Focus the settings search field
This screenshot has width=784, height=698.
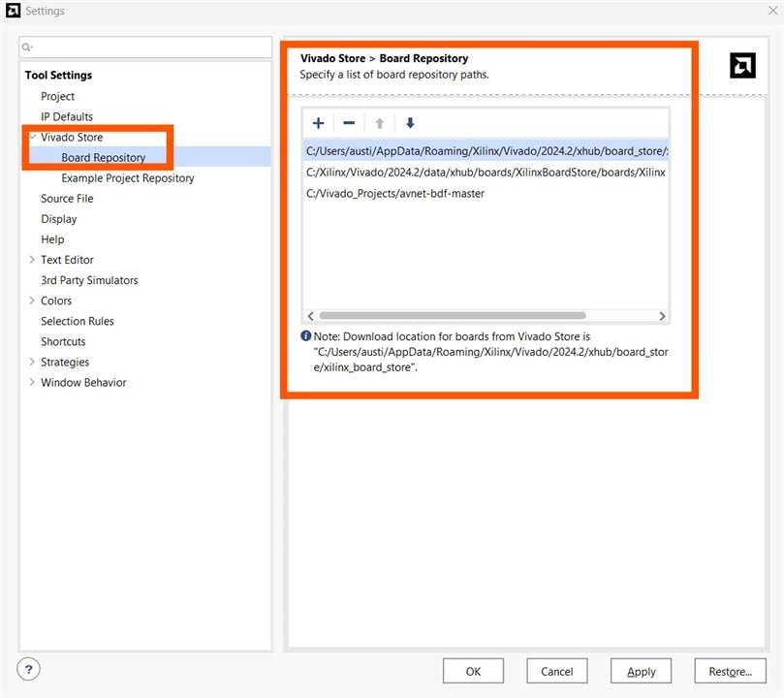(145, 48)
